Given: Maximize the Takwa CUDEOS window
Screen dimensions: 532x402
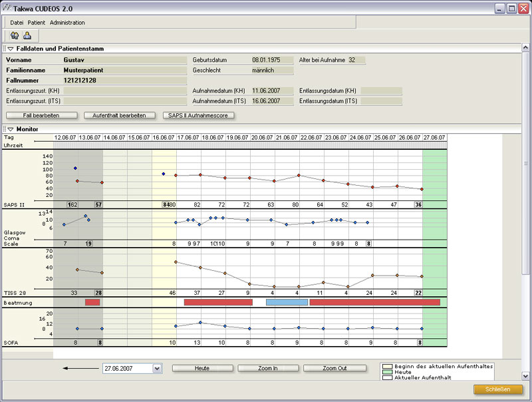Looking at the screenshot, I should coord(511,9).
